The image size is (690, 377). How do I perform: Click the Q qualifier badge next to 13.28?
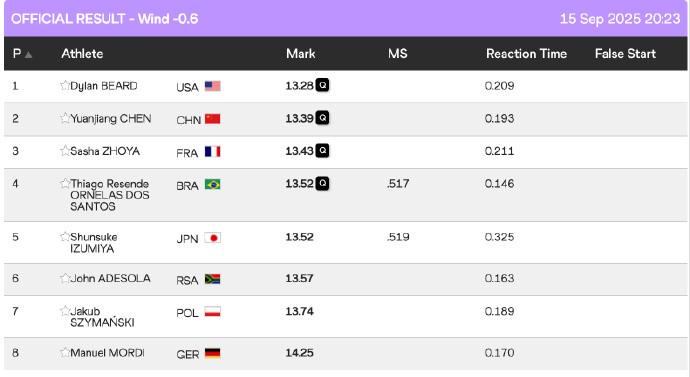tap(323, 85)
